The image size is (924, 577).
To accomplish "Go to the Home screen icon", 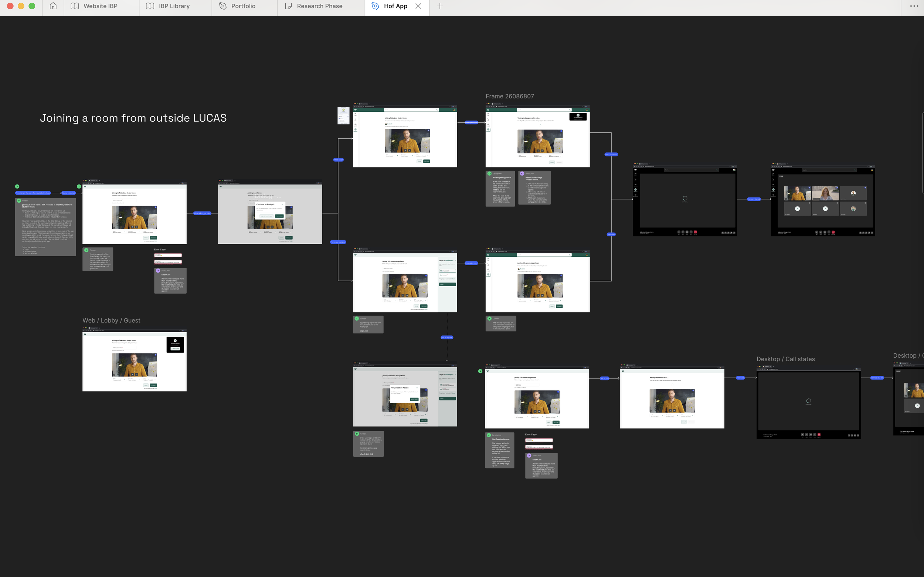I will (x=53, y=6).
